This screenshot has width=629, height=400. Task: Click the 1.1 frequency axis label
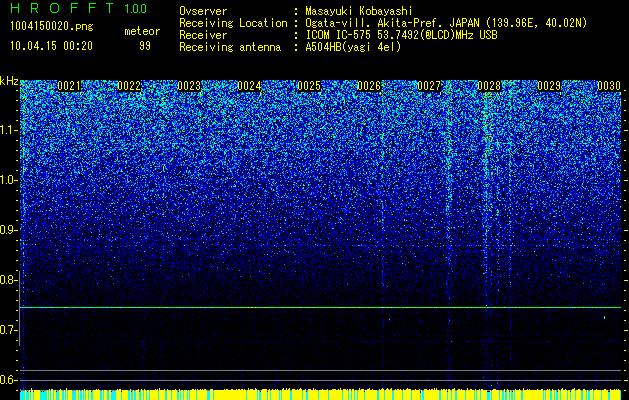tap(9, 130)
